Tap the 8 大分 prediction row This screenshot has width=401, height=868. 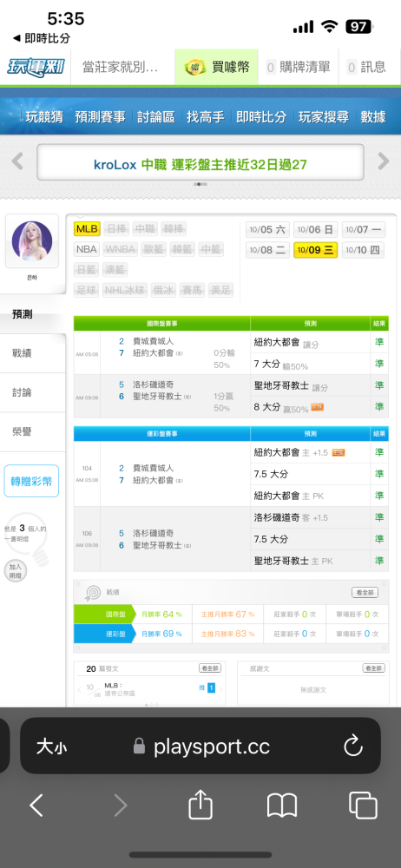(x=310, y=407)
